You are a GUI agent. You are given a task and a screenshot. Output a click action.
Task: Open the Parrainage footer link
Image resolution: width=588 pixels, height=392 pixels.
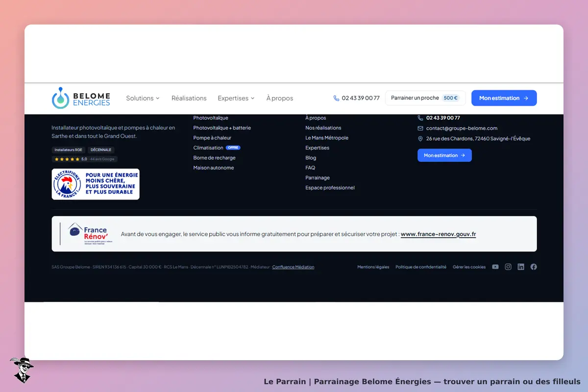pos(318,178)
